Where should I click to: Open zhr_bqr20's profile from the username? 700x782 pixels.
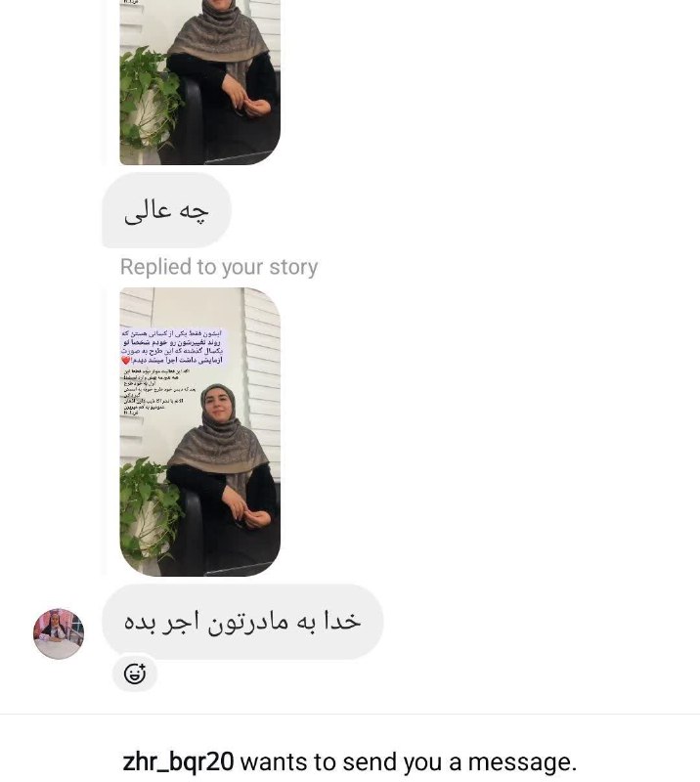pos(178,761)
